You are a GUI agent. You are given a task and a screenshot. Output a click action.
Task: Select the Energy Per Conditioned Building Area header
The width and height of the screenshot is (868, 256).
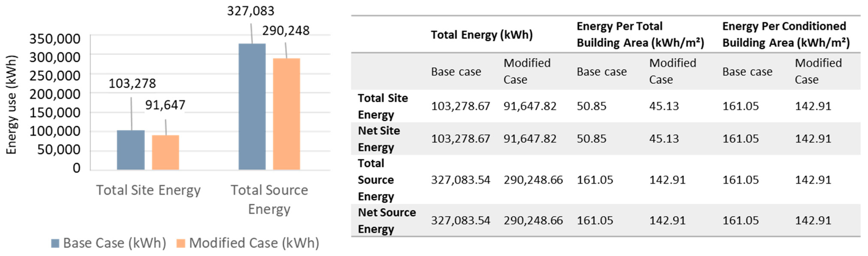(x=786, y=35)
